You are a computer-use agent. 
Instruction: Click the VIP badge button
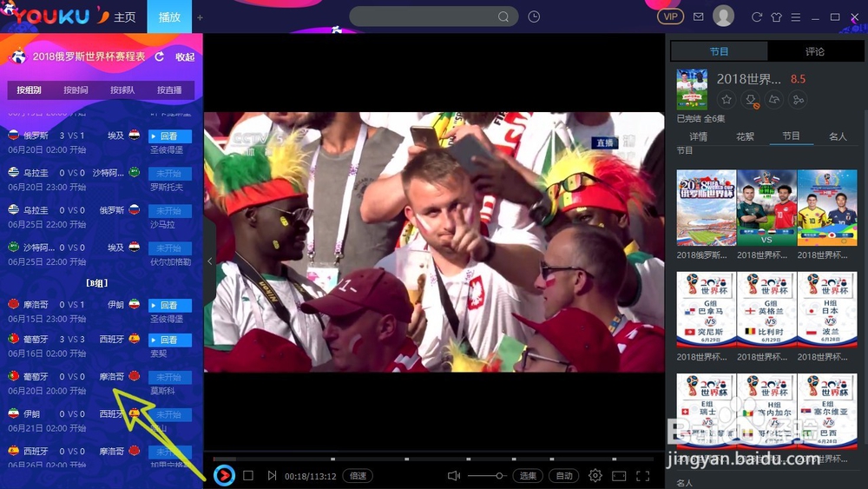670,17
